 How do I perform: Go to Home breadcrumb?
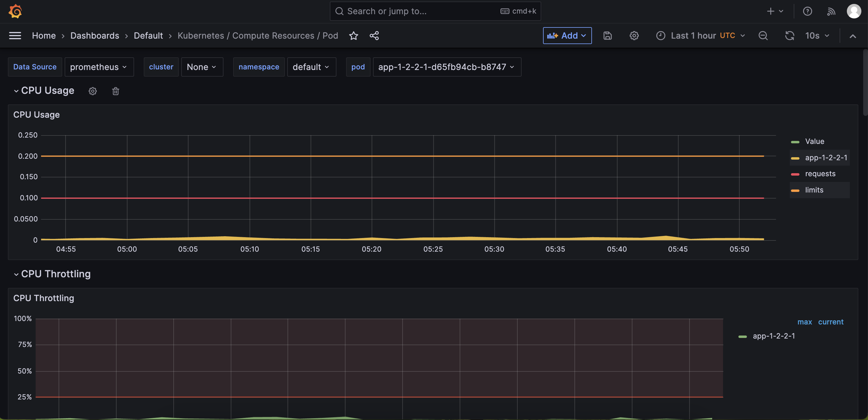(x=44, y=36)
